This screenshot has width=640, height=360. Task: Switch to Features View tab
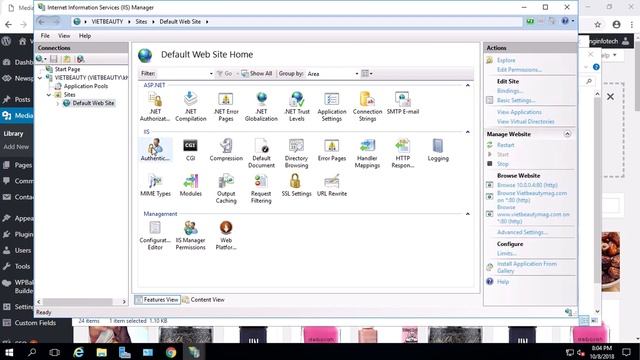coord(157,300)
